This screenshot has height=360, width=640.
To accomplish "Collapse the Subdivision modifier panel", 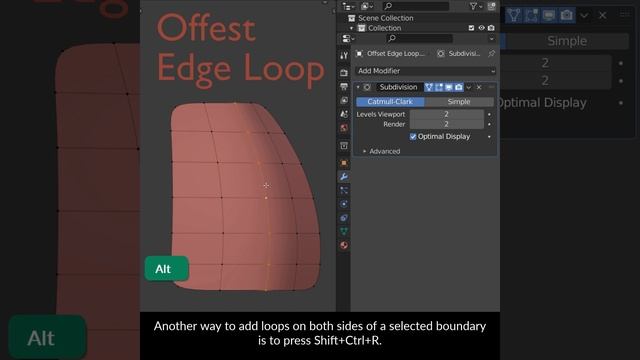I will point(358,87).
